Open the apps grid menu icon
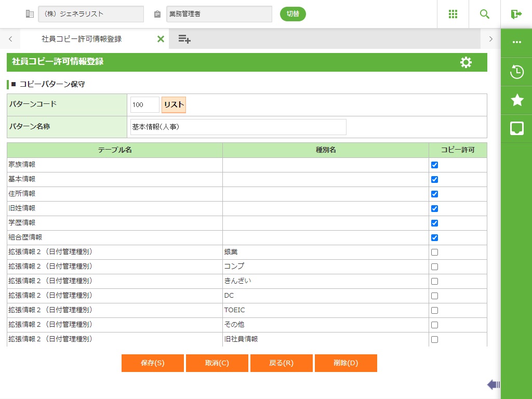 (453, 14)
